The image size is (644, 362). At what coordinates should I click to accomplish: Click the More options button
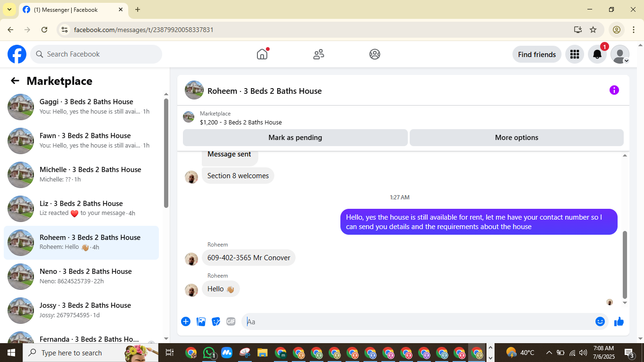517,138
